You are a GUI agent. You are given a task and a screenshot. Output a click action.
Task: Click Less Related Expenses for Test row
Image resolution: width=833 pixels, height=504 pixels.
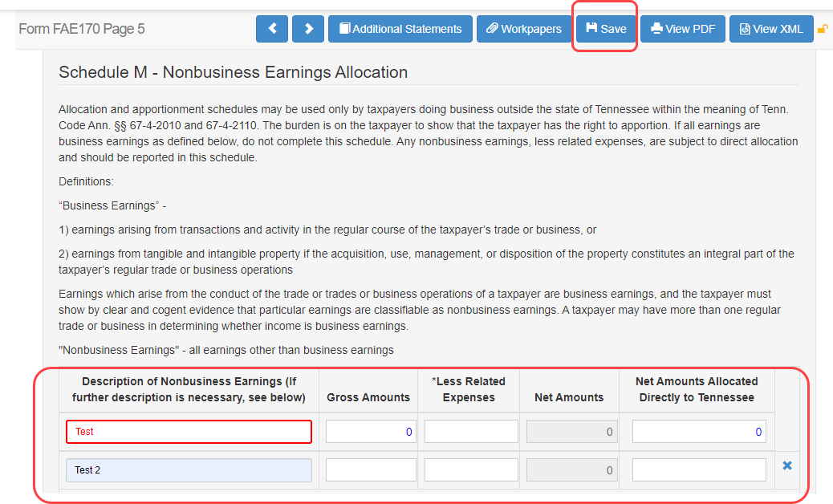click(471, 432)
